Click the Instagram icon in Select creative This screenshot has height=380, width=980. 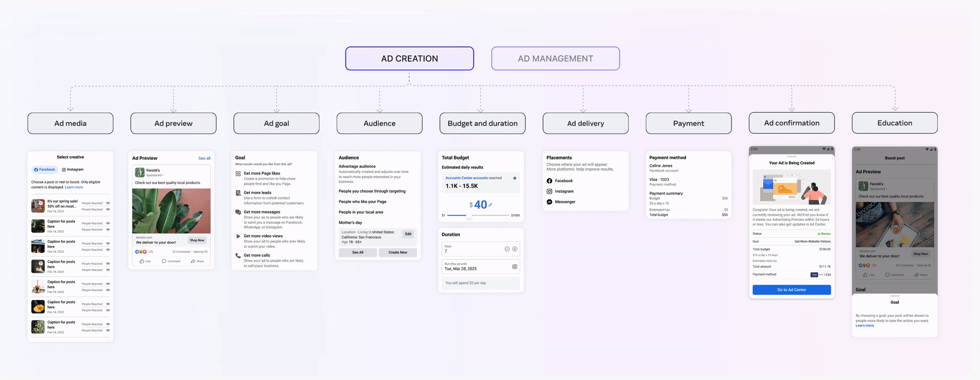(x=64, y=170)
